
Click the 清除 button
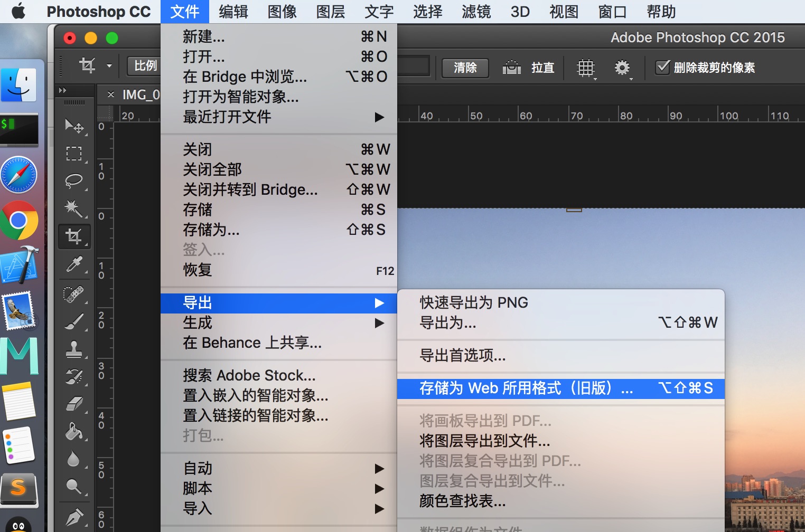[x=465, y=68]
